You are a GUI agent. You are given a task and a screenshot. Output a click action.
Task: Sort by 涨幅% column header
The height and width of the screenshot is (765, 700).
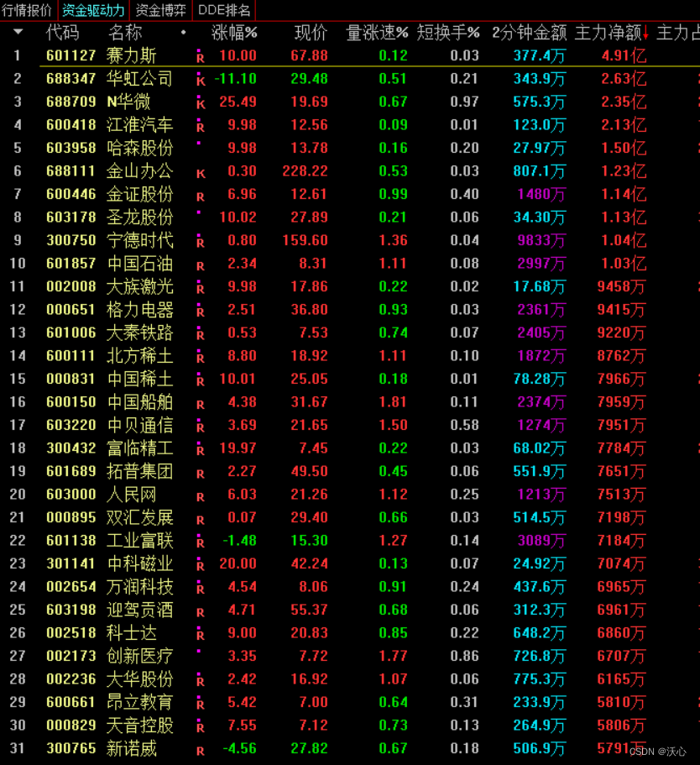coord(234,33)
